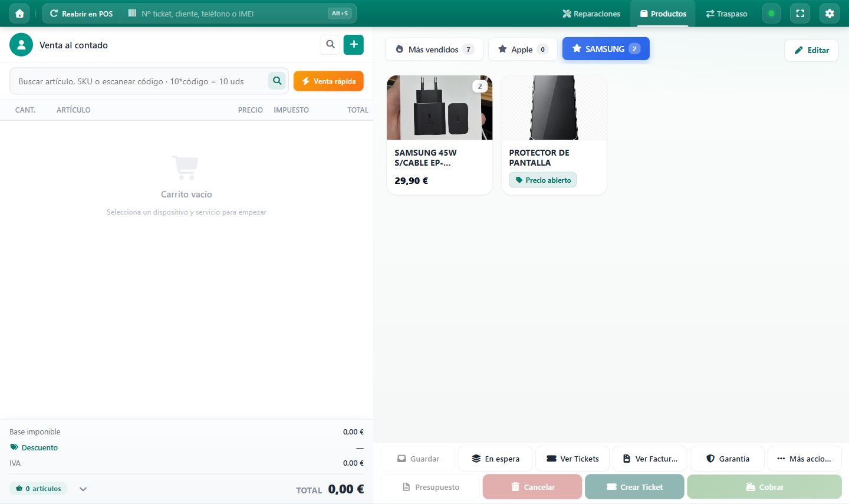Add new customer with plus button
Screen dimensions: 849x504
tap(354, 44)
